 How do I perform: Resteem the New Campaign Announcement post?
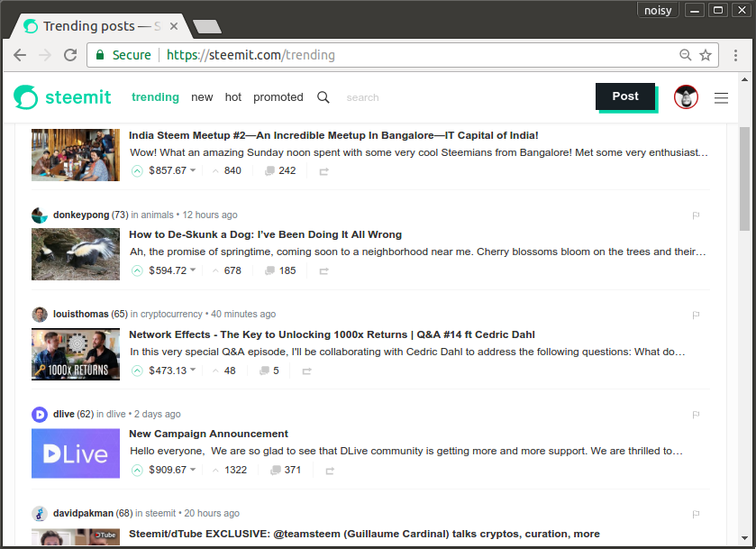tap(330, 471)
